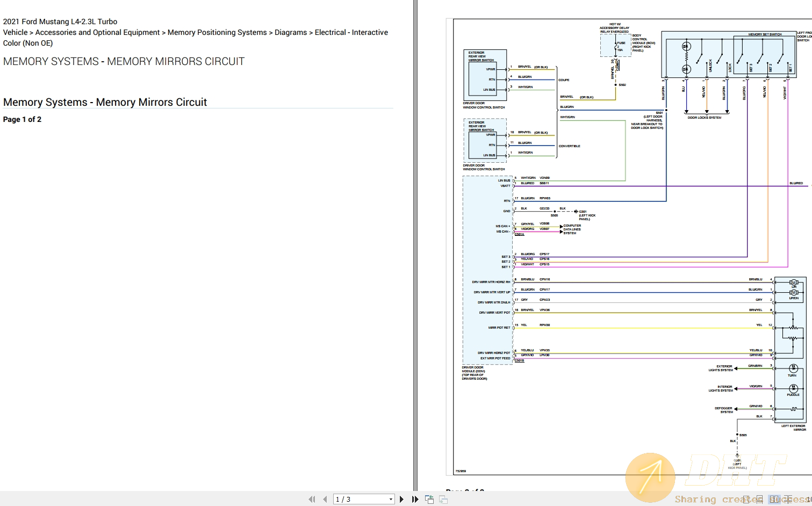This screenshot has width=812, height=506.
Task: Click the 'INTERIOR LIGHTS SYSTEM' label
Action: tap(721, 388)
